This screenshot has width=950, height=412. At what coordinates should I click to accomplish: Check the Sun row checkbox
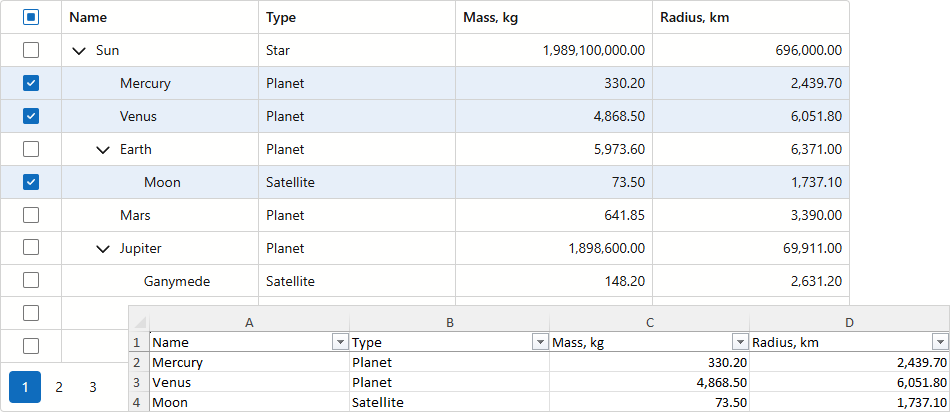tap(31, 50)
